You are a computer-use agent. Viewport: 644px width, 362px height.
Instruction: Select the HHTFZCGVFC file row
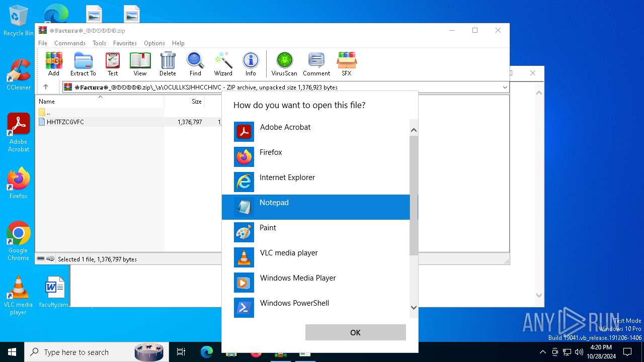point(128,122)
